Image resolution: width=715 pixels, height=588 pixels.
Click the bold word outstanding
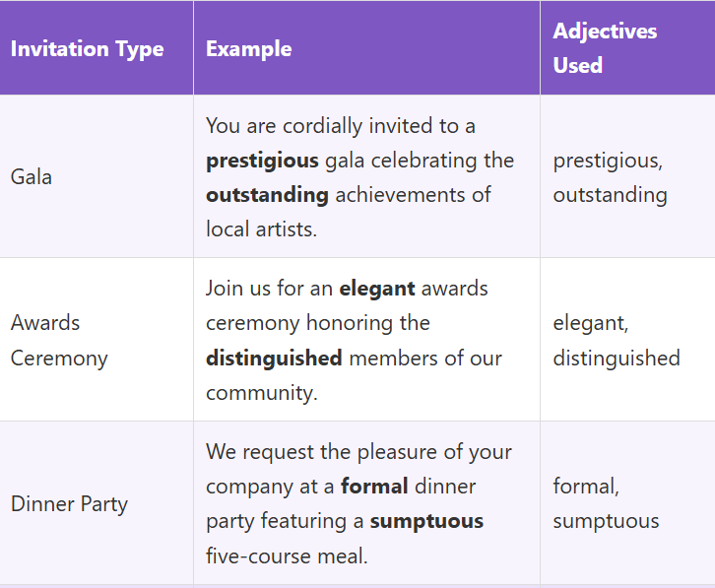(x=267, y=195)
